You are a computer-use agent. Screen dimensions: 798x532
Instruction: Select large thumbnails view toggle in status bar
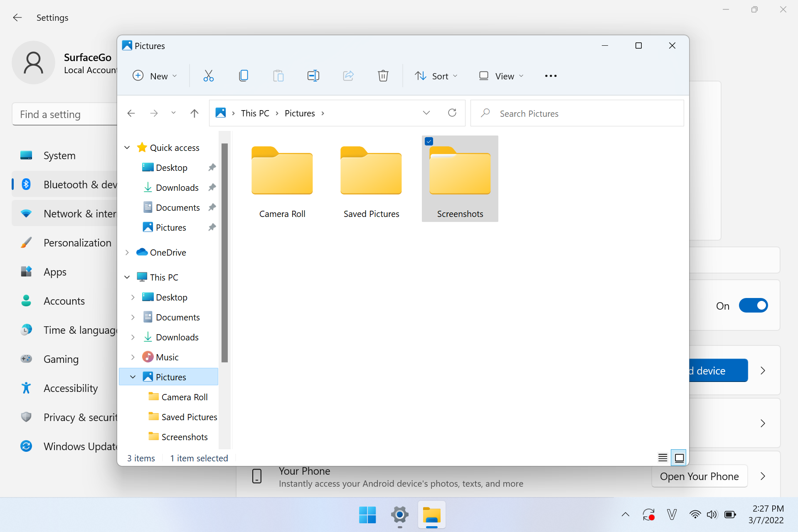tap(679, 458)
